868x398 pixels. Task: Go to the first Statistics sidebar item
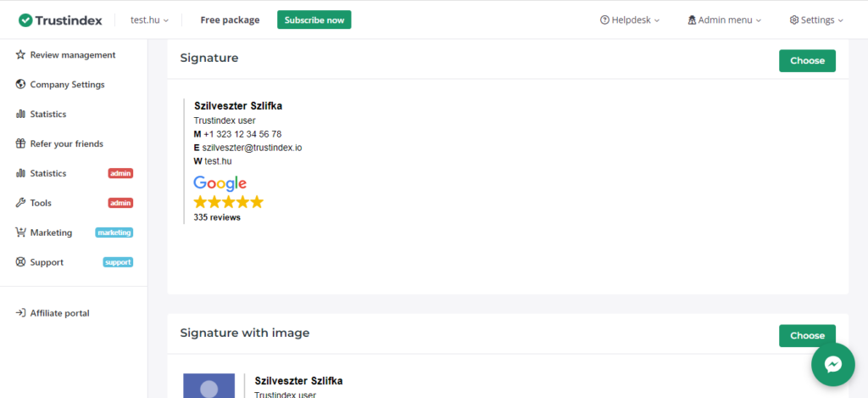[47, 114]
